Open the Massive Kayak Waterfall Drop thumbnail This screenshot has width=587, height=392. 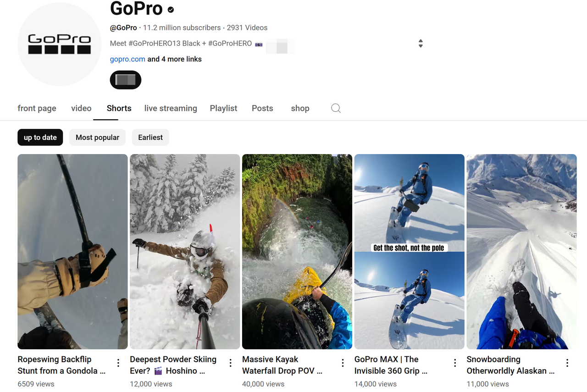click(x=297, y=251)
